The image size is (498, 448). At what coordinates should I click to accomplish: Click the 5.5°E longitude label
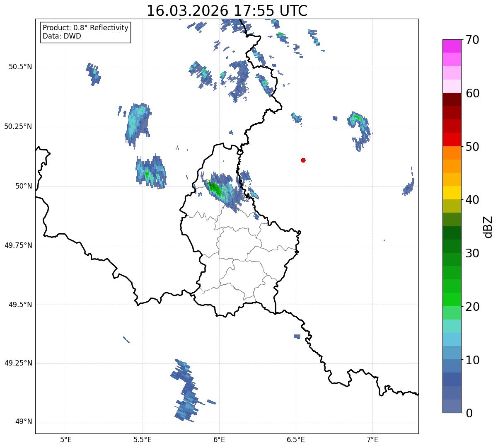tap(143, 439)
